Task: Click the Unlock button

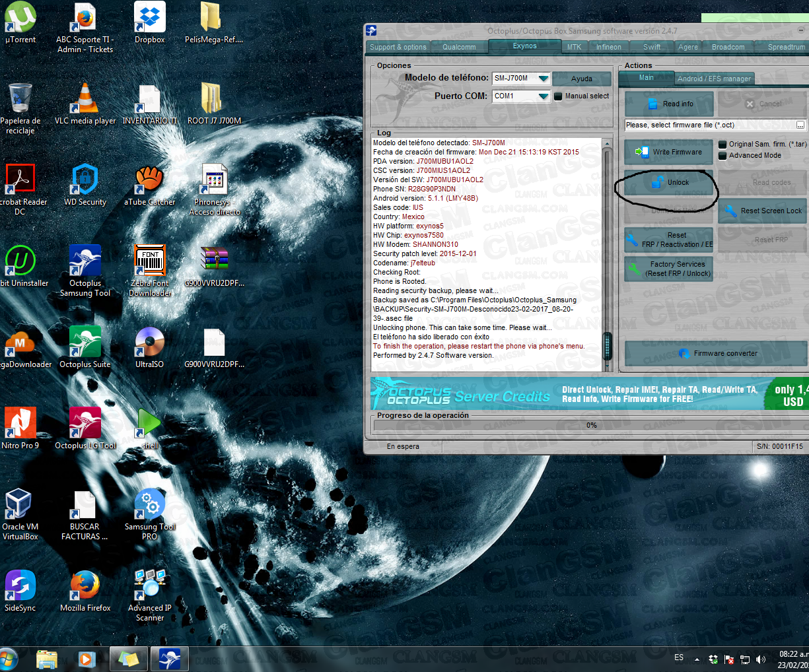Action: 669,182
